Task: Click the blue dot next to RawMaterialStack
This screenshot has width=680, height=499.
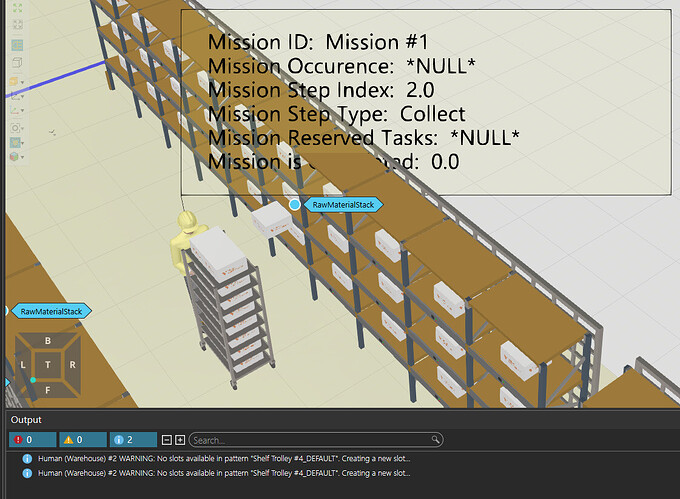Action: click(x=294, y=204)
